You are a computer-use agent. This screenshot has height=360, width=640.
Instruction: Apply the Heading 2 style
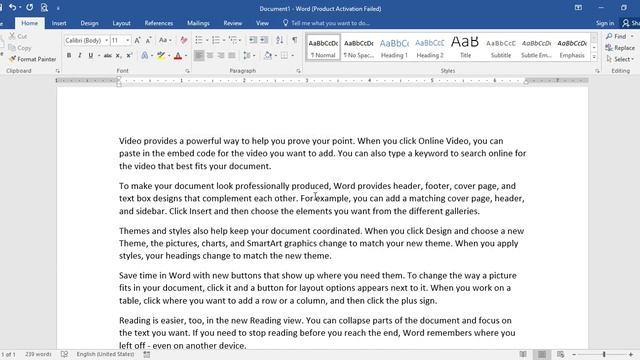pos(430,47)
